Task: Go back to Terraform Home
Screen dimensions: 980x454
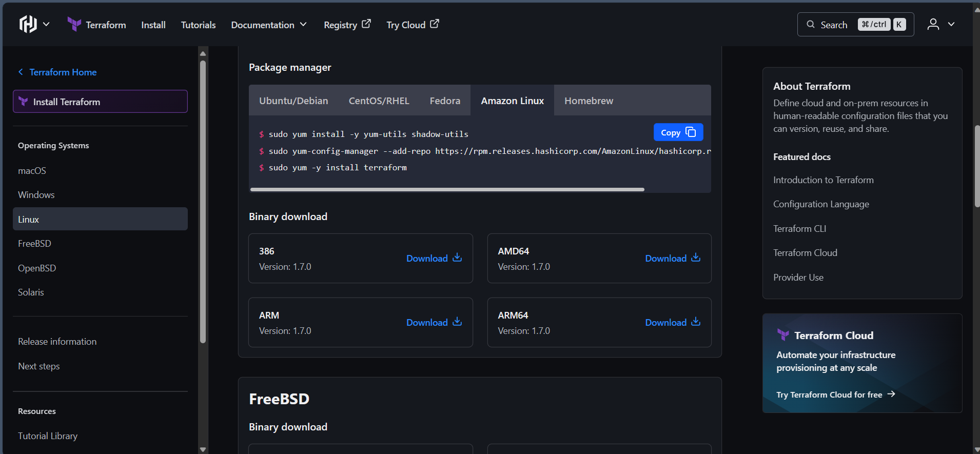Action: [x=63, y=72]
